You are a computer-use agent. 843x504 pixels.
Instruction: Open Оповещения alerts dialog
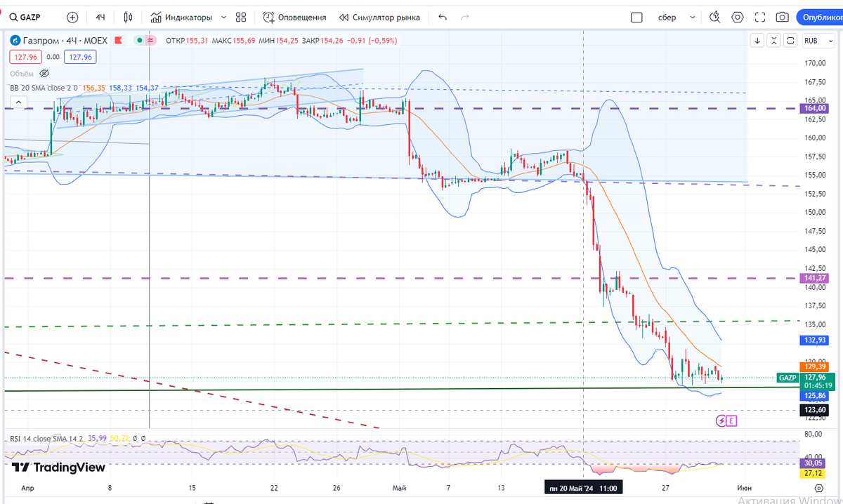(x=295, y=17)
